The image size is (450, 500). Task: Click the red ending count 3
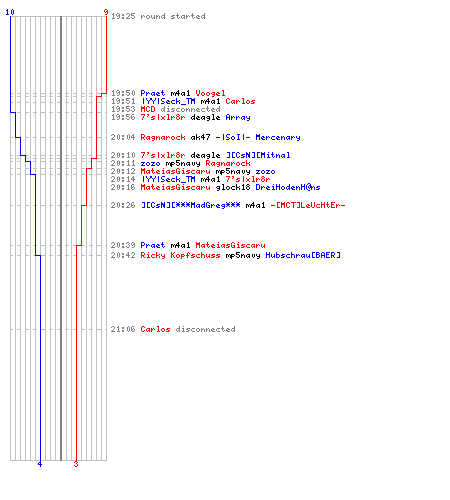(x=76, y=464)
